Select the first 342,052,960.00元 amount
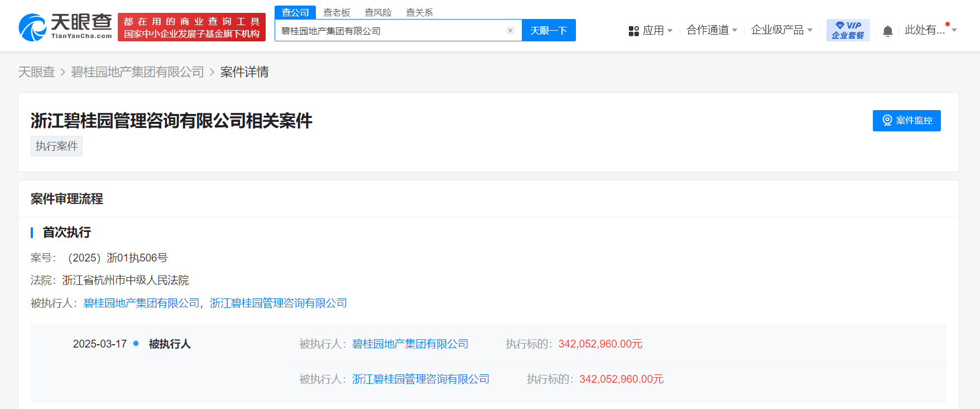Viewport: 980px width, 409px height. tap(601, 344)
